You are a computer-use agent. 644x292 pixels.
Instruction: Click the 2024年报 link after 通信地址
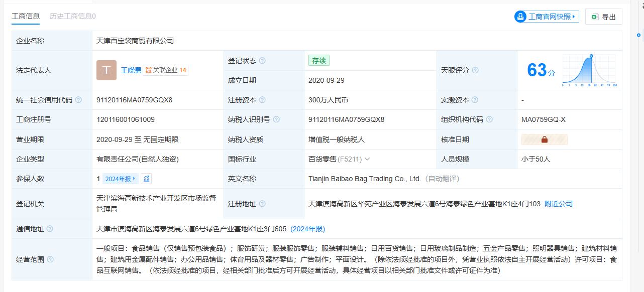(x=307, y=229)
